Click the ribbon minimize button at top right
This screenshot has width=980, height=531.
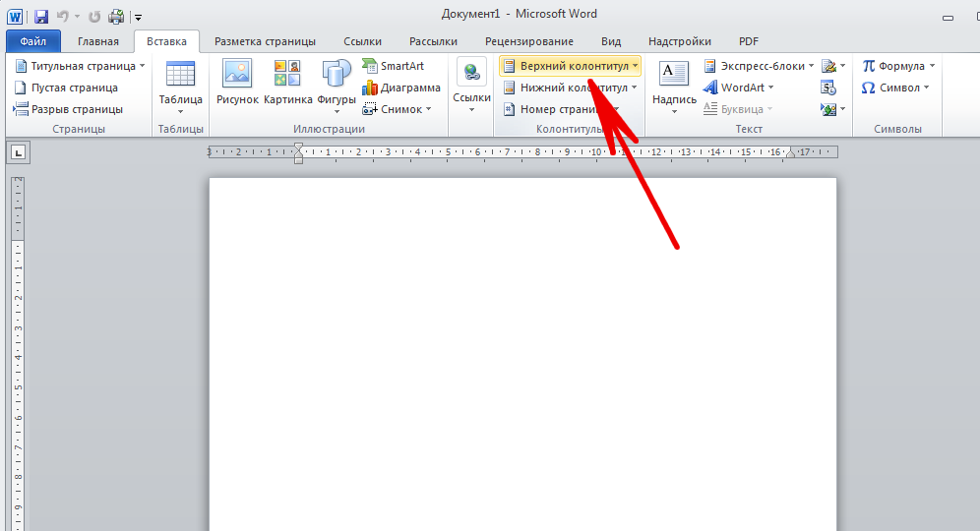point(948,18)
